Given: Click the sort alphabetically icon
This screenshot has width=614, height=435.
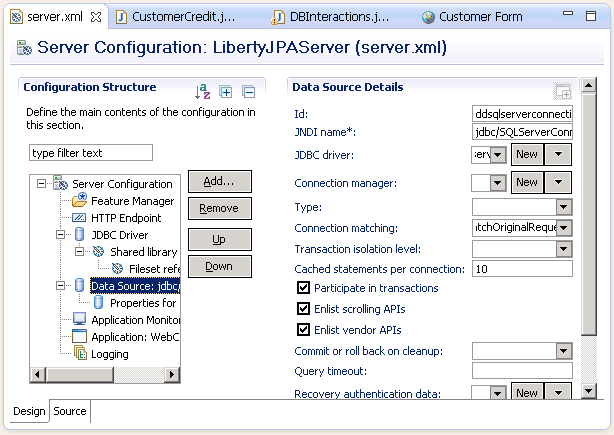Looking at the screenshot, I should coord(203,91).
